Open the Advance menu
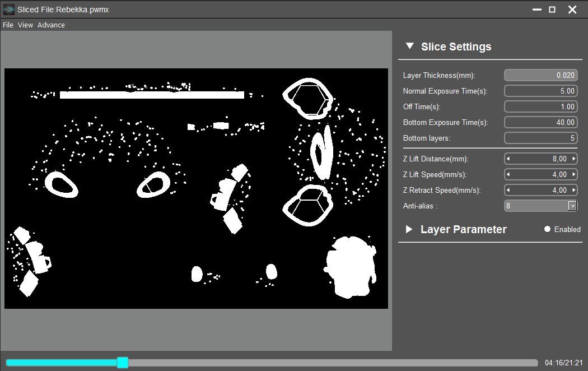Image resolution: width=588 pixels, height=371 pixels. click(x=51, y=25)
